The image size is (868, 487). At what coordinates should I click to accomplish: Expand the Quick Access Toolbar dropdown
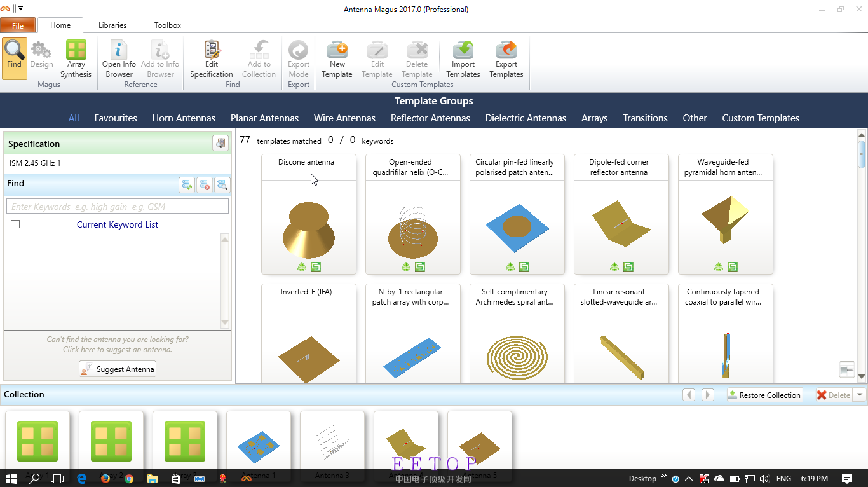pos(20,9)
